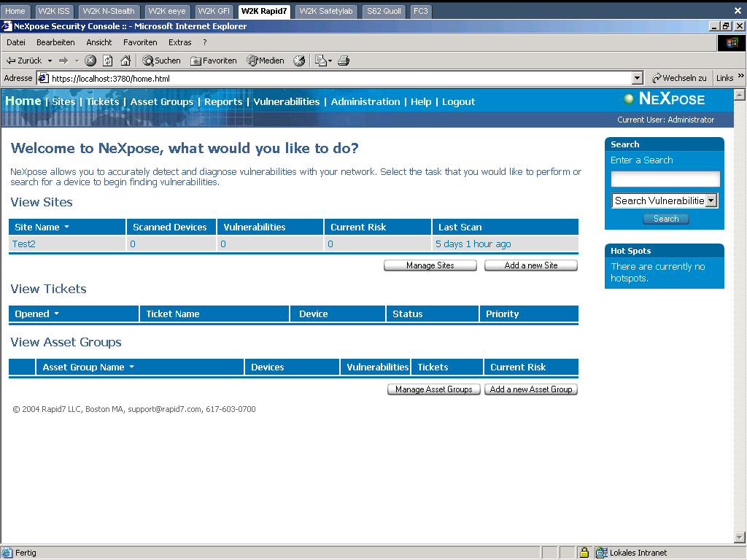747x560 pixels.
Task: Sort by Opened column arrow
Action: [57, 314]
